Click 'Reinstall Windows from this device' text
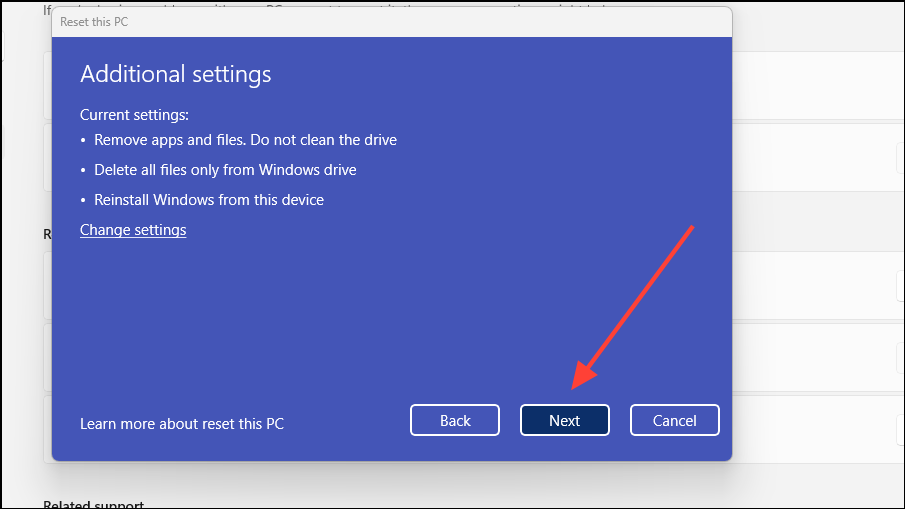This screenshot has width=905, height=509. pyautogui.click(x=209, y=200)
